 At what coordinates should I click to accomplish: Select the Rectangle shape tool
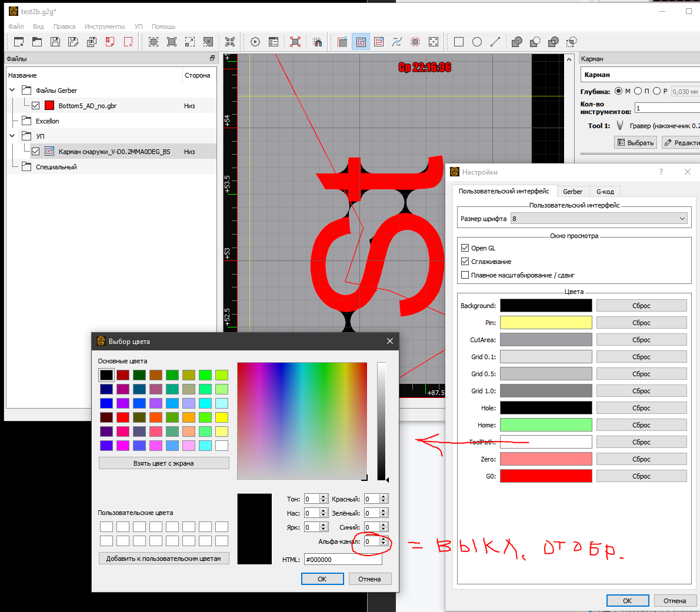click(x=458, y=42)
